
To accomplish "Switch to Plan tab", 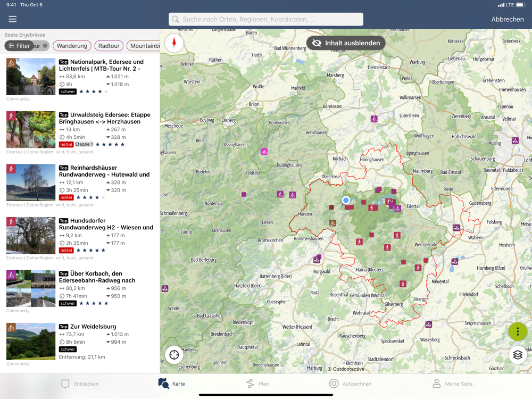I will coord(257,384).
